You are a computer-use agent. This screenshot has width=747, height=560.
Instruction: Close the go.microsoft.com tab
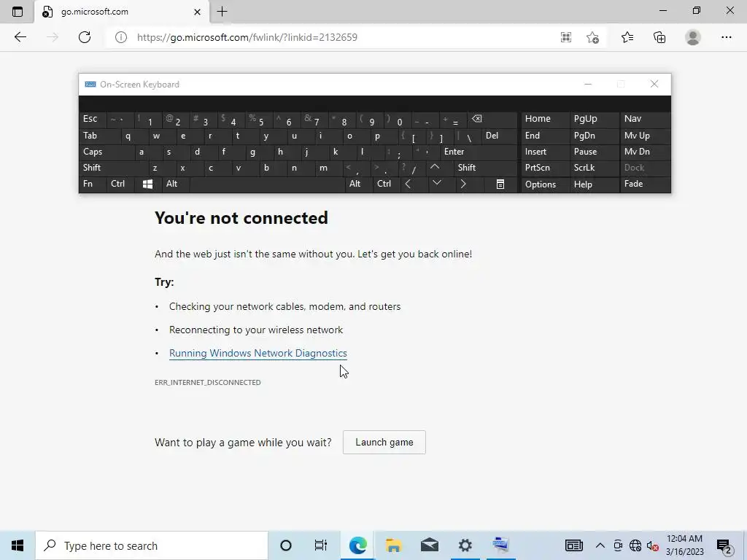tap(197, 12)
